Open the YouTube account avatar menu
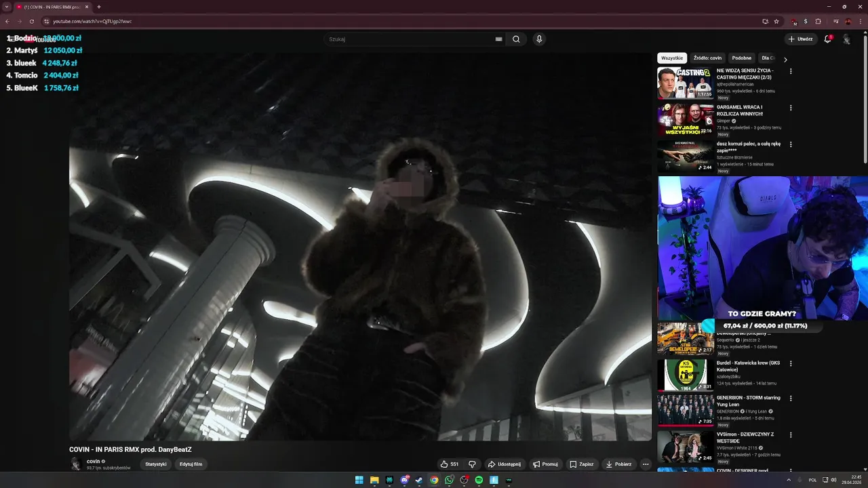The width and height of the screenshot is (868, 488). click(x=846, y=39)
